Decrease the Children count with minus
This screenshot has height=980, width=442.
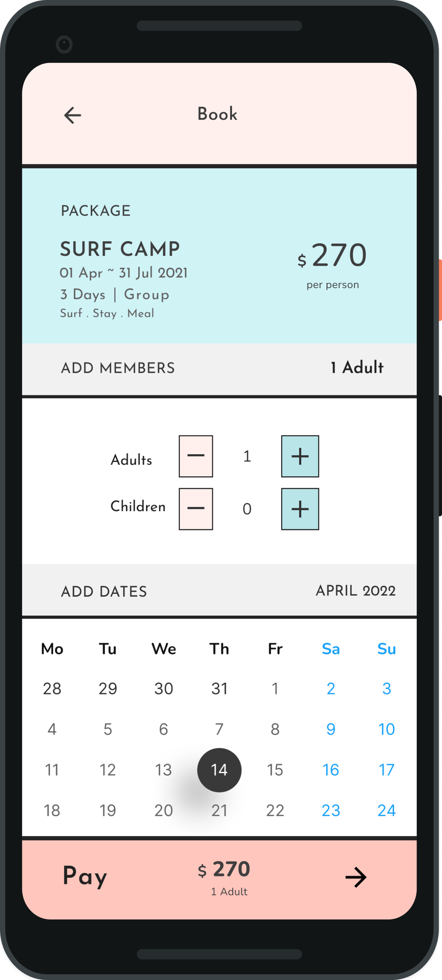[196, 509]
